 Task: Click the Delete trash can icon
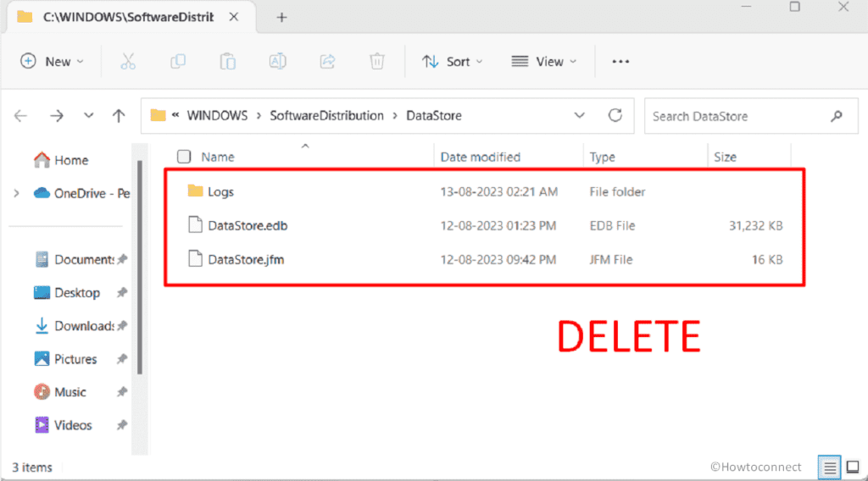[x=377, y=61]
